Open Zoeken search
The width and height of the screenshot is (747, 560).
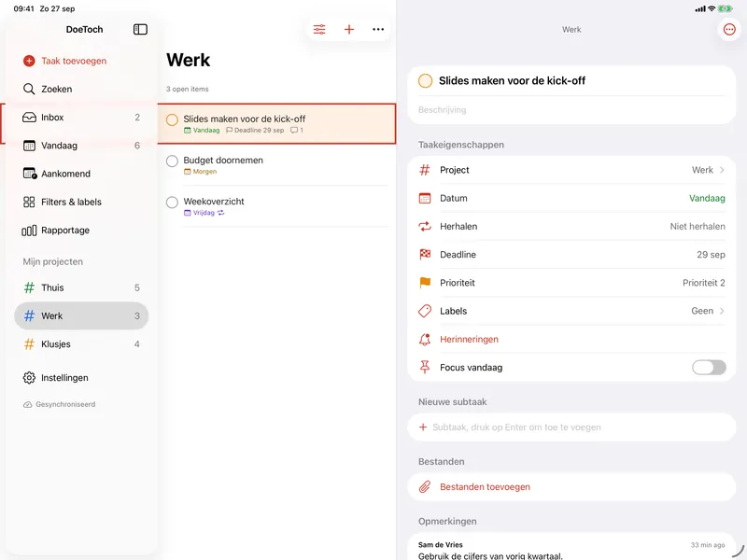(x=81, y=89)
